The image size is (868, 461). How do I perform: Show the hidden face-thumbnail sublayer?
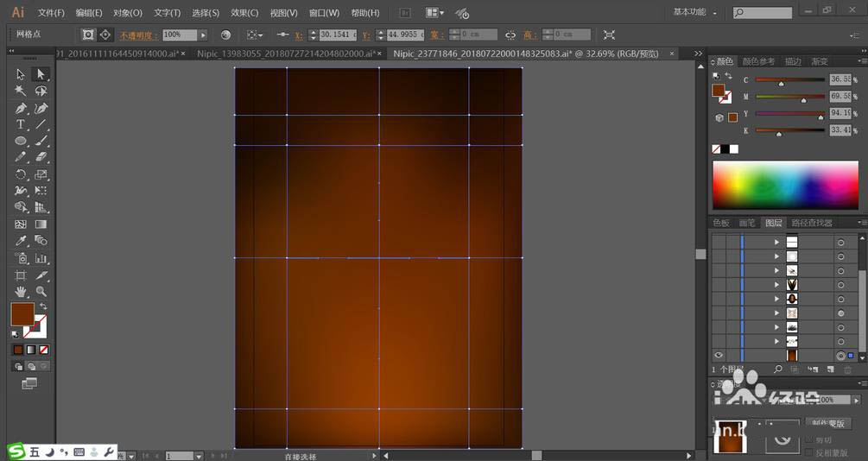719,299
